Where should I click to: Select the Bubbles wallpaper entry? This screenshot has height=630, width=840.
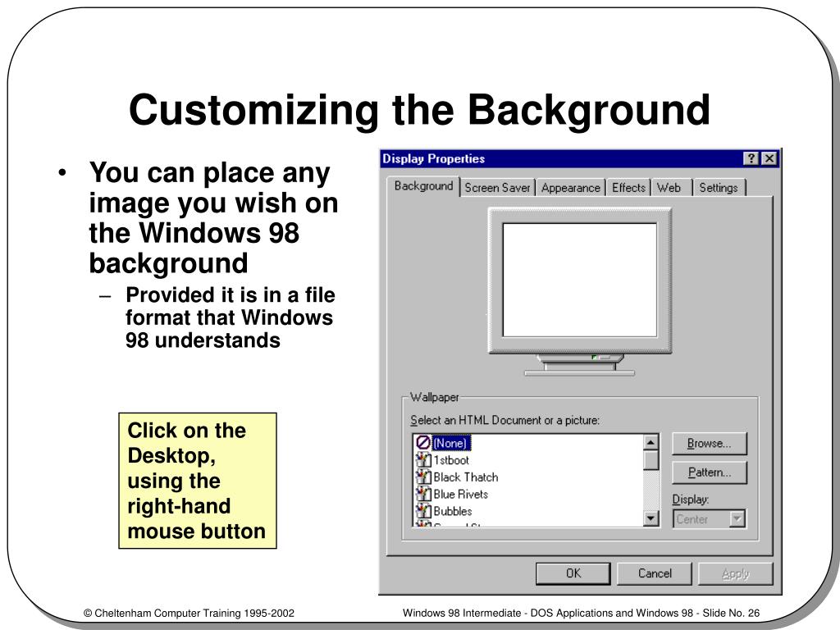pyautogui.click(x=453, y=511)
